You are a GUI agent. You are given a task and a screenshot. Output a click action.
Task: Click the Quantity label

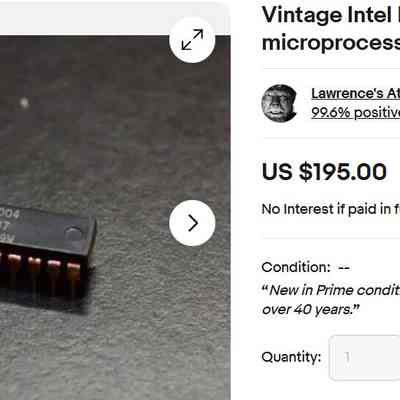(291, 357)
